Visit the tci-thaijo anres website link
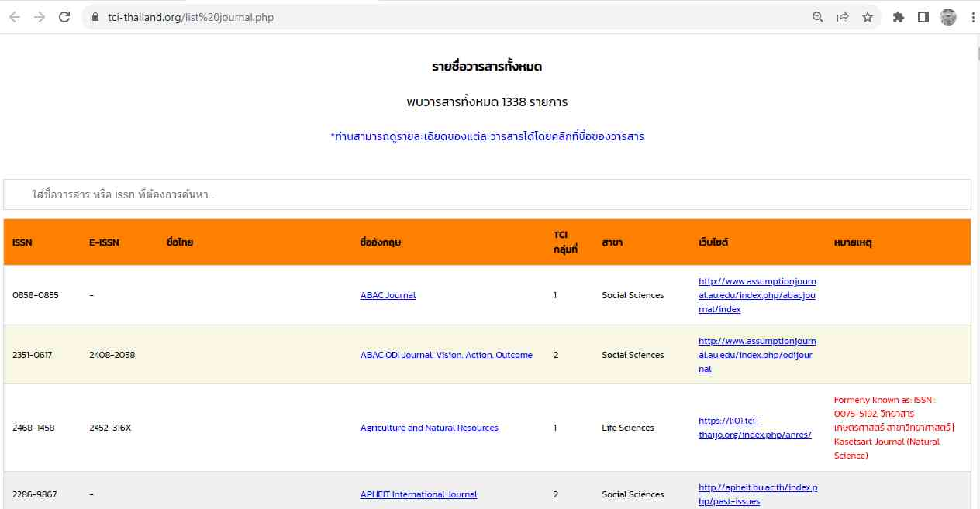 tap(754, 428)
